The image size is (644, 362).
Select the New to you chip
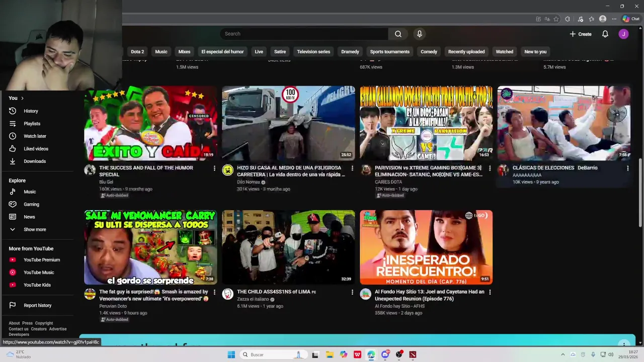click(x=535, y=52)
